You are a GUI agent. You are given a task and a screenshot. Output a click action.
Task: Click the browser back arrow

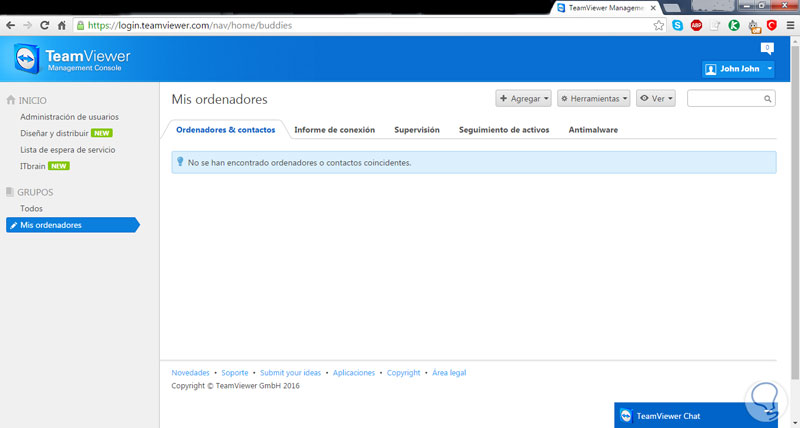click(10, 25)
